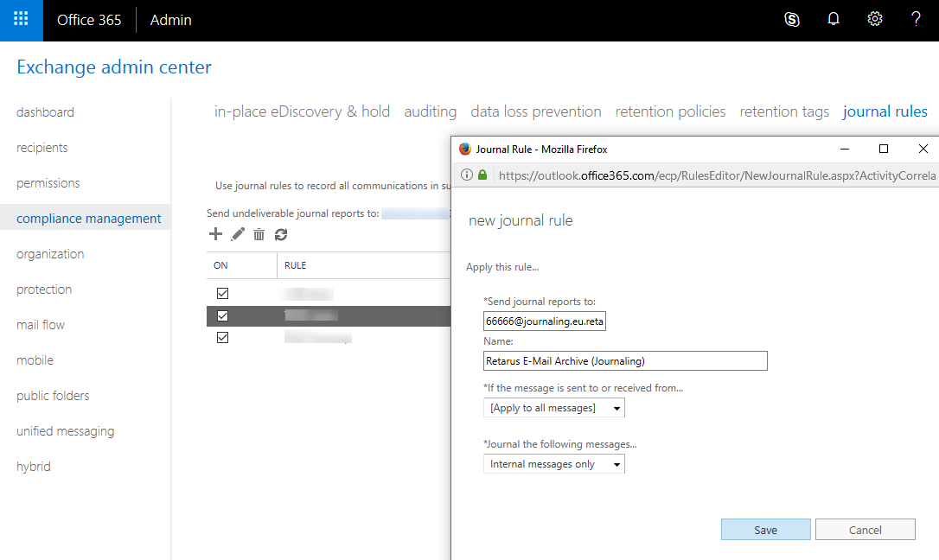Refresh the journal rules list
Image resolution: width=939 pixels, height=560 pixels.
coord(281,234)
